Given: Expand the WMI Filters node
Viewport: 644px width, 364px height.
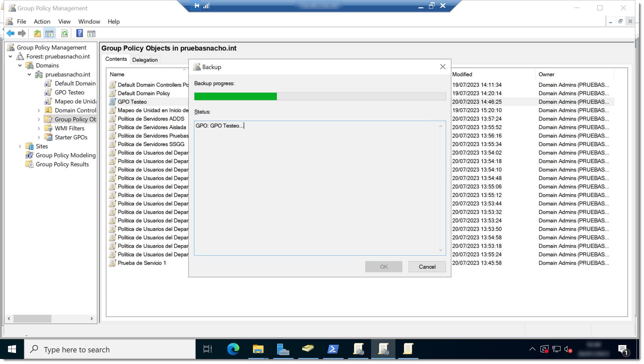Looking at the screenshot, I should point(39,128).
